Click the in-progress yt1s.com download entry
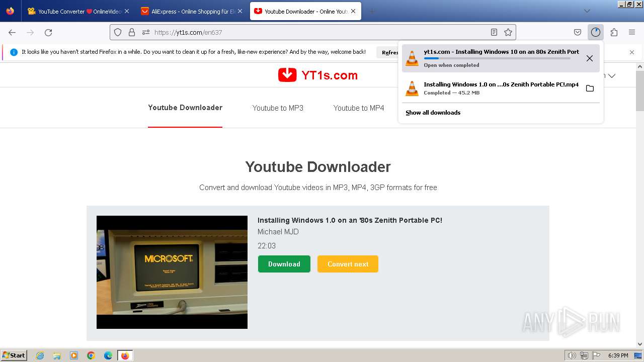Image resolution: width=644 pixels, height=362 pixels. tap(501, 58)
